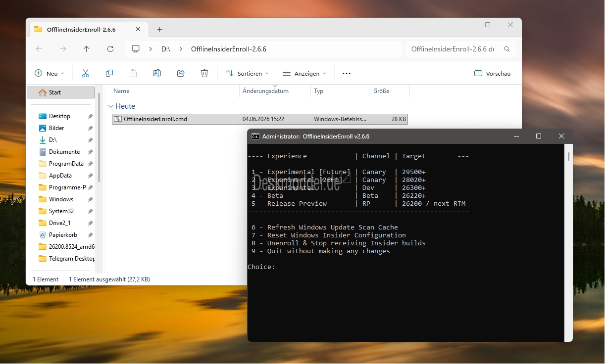Go up one folder level with up arrow
This screenshot has width=605, height=364.
[x=87, y=49]
